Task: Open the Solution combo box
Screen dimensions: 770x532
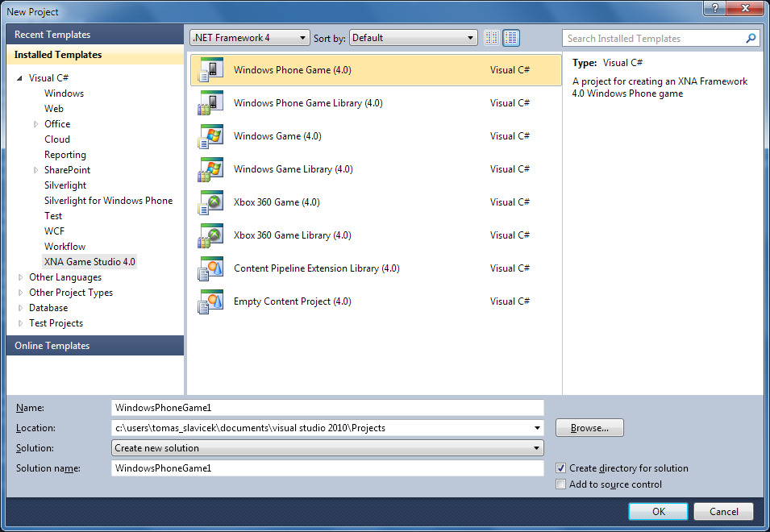Action: 327,448
